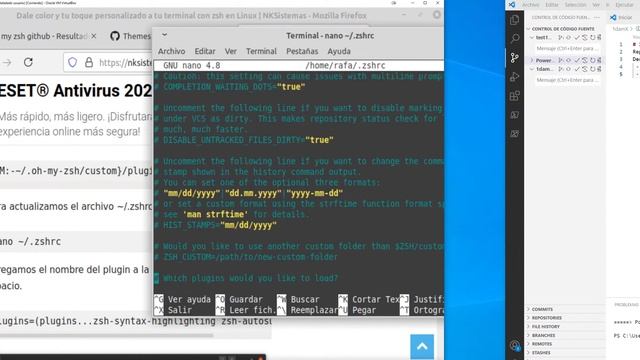Open Problemas panel tab in VS Code
The height and width of the screenshot is (360, 640).
coord(626,305)
